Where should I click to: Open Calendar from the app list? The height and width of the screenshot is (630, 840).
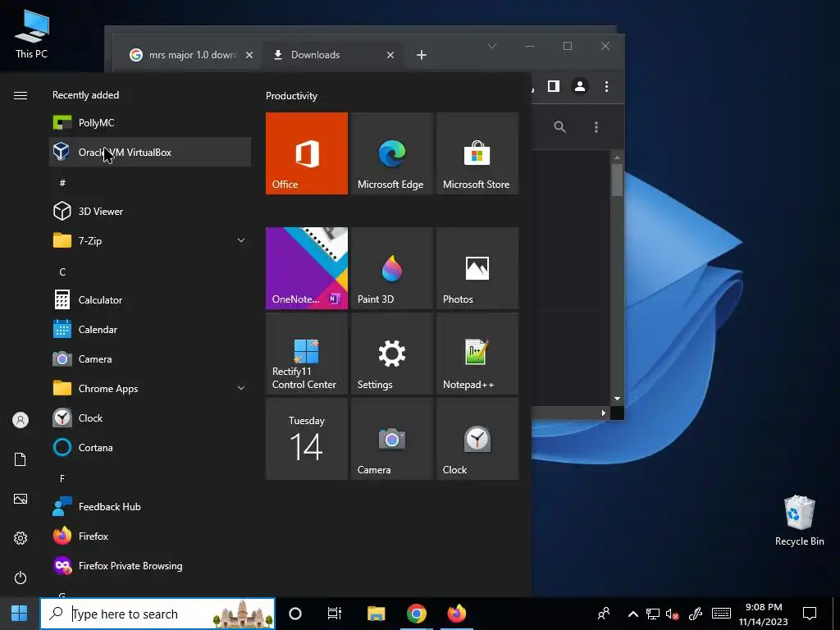click(x=150, y=330)
